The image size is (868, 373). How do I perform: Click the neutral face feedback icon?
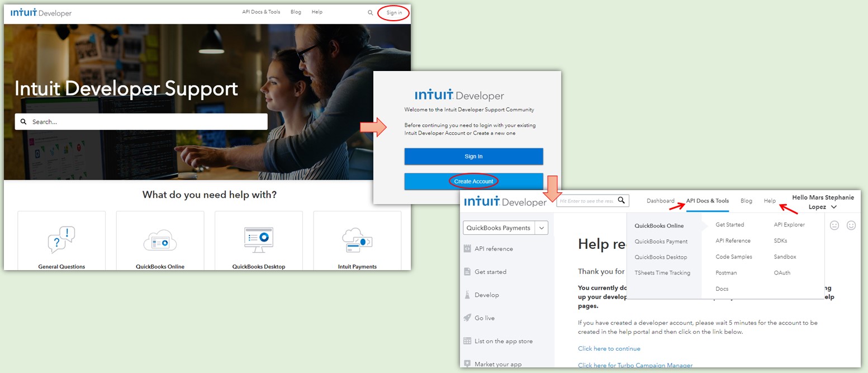pyautogui.click(x=834, y=225)
